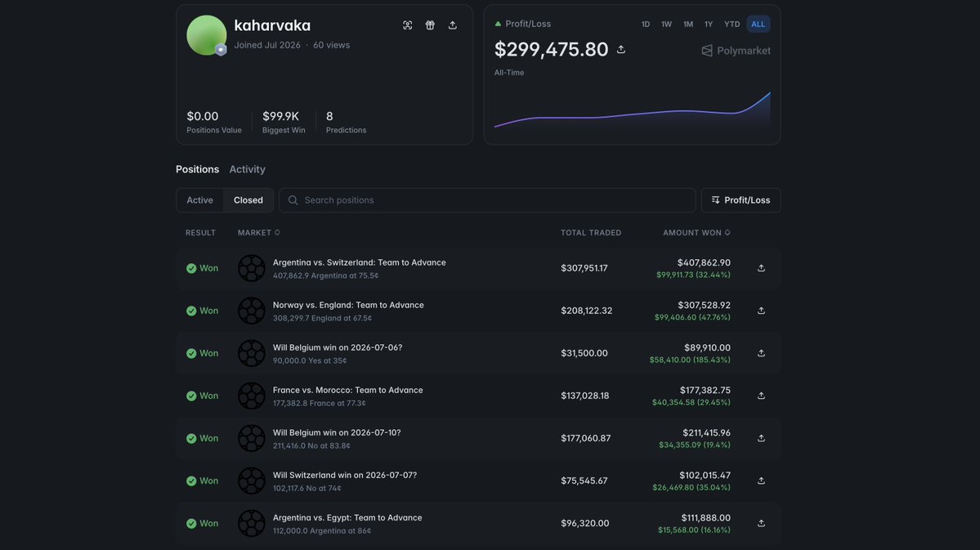The height and width of the screenshot is (550, 980).
Task: Click the $58,410.00 (185.43%) profit text
Action: [690, 360]
